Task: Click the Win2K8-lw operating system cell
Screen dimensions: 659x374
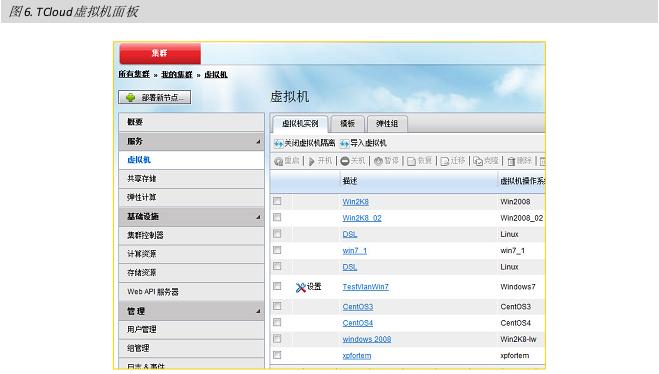Action: (518, 340)
